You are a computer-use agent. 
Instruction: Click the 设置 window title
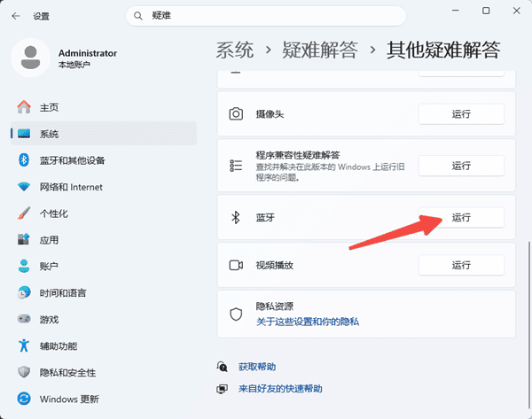point(41,16)
